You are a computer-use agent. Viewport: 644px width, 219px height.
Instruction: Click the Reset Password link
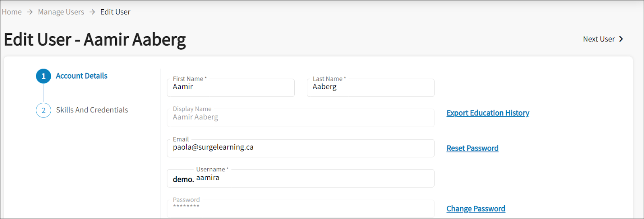click(x=473, y=148)
